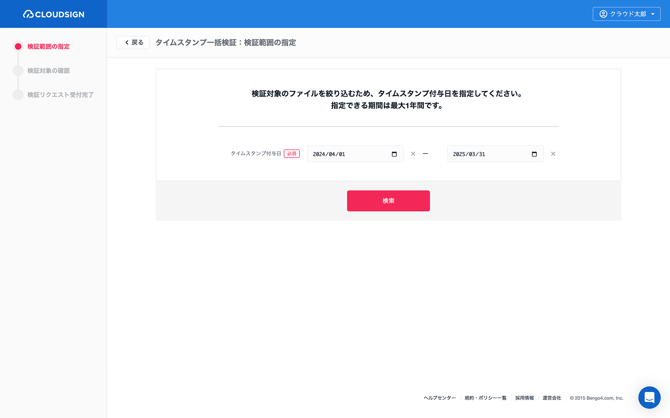The image size is (670, 418).
Task: Open the 規約・ポリシー一覧 link
Action: (485, 398)
